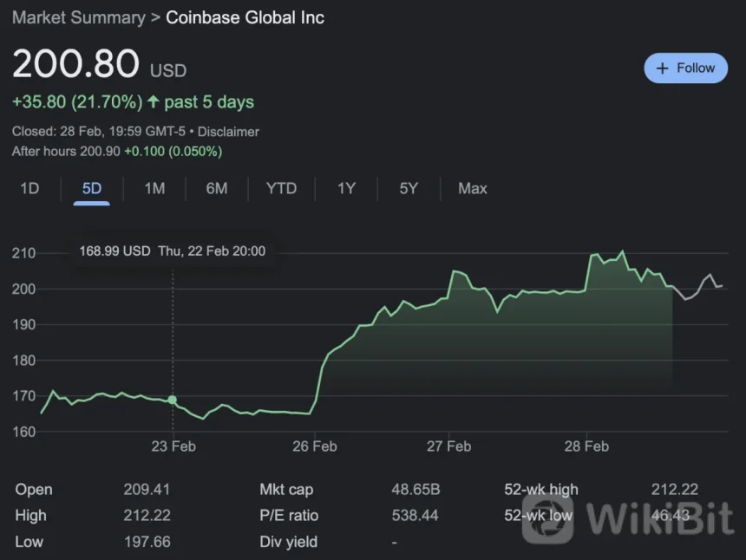Open the Market Summary breadcrumb link
This screenshot has width=746, height=560.
point(78,17)
